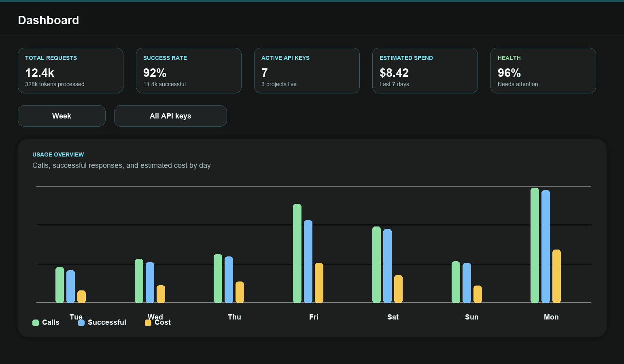This screenshot has height=364, width=624.
Task: Click the yellow Cost legend swatch
Action: click(x=148, y=323)
